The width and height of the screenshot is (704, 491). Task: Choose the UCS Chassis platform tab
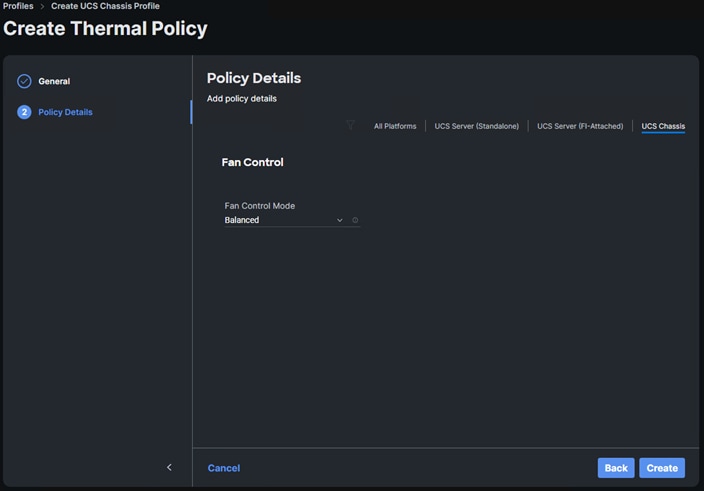pos(663,127)
